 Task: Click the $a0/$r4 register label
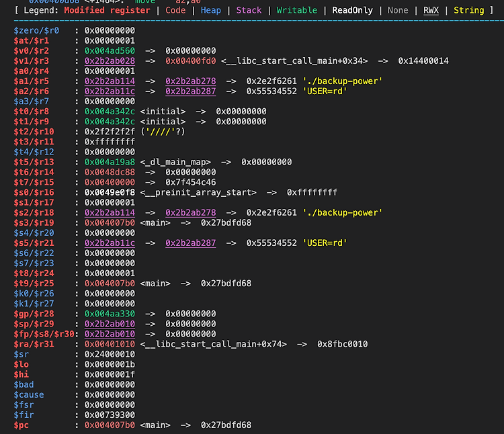pyautogui.click(x=31, y=71)
